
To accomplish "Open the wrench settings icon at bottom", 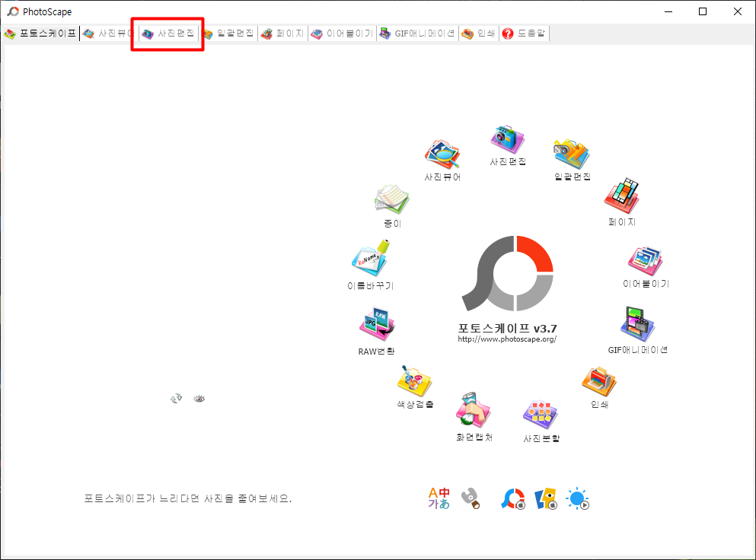I will pyautogui.click(x=471, y=498).
